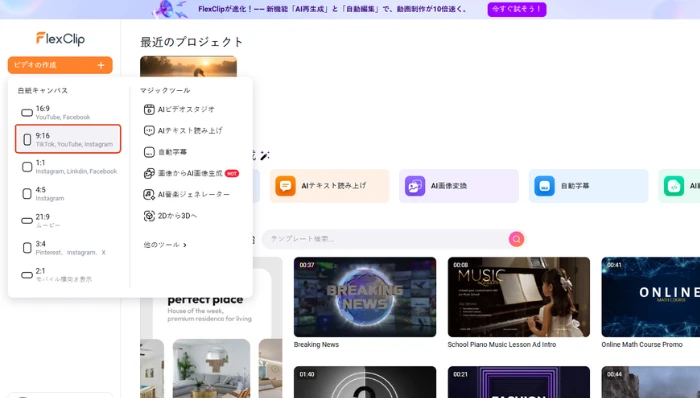Open the ビデオの作成 button
The image size is (700, 400).
60,65
